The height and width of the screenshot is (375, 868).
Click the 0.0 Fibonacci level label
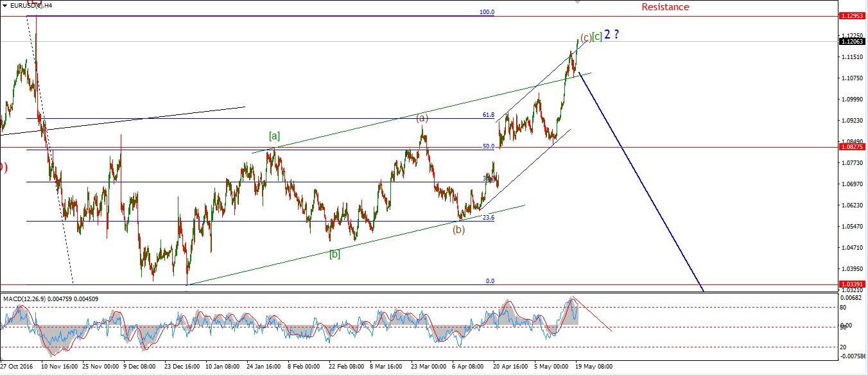[x=490, y=281]
